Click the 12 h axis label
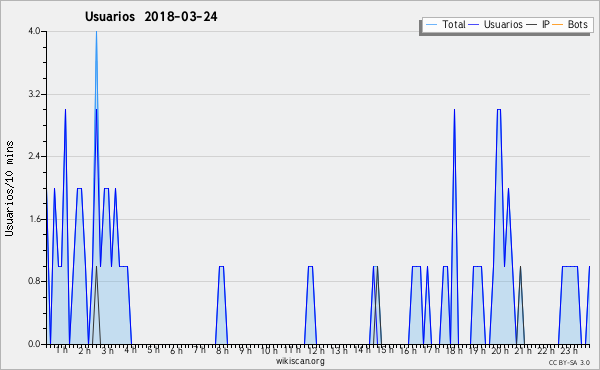The height and width of the screenshot is (370, 600). 315,350
